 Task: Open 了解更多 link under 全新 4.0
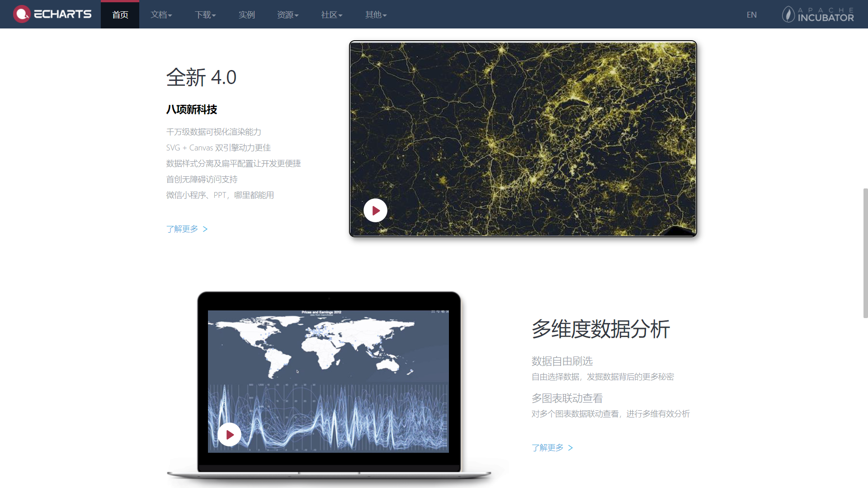(182, 229)
